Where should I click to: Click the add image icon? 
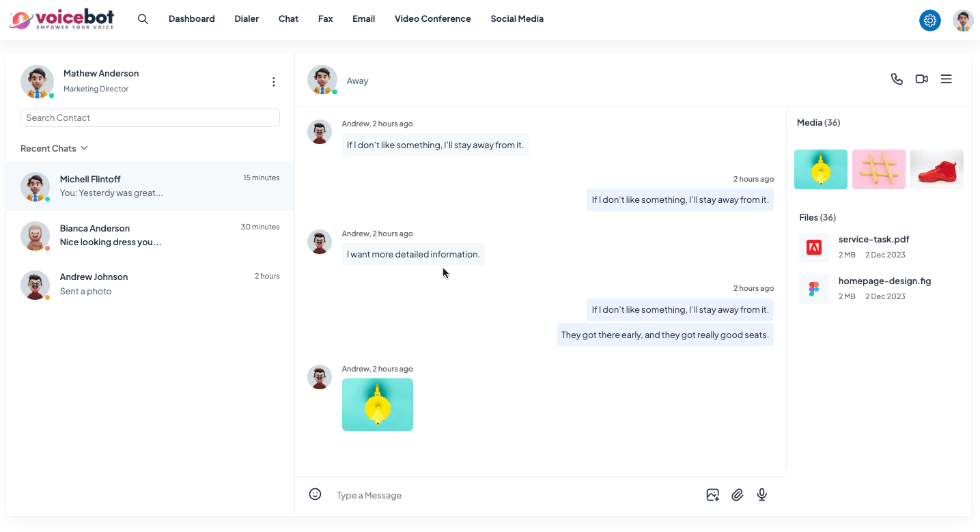(x=712, y=495)
